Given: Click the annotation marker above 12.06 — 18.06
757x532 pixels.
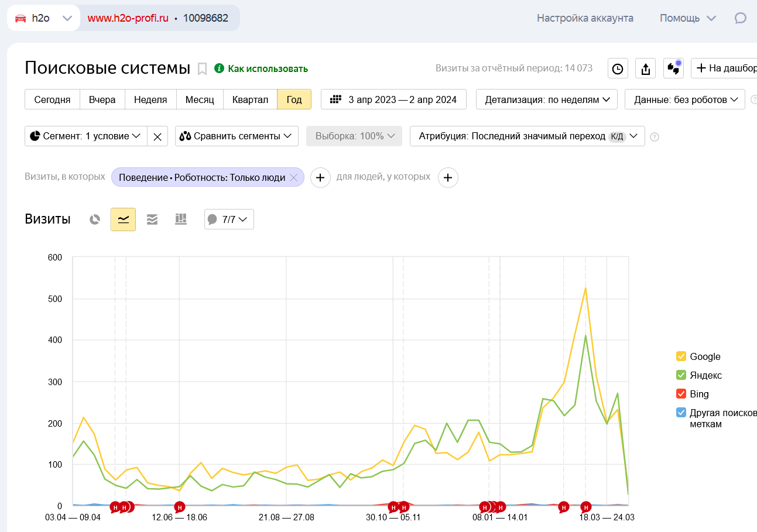Looking at the screenshot, I should click(x=180, y=507).
